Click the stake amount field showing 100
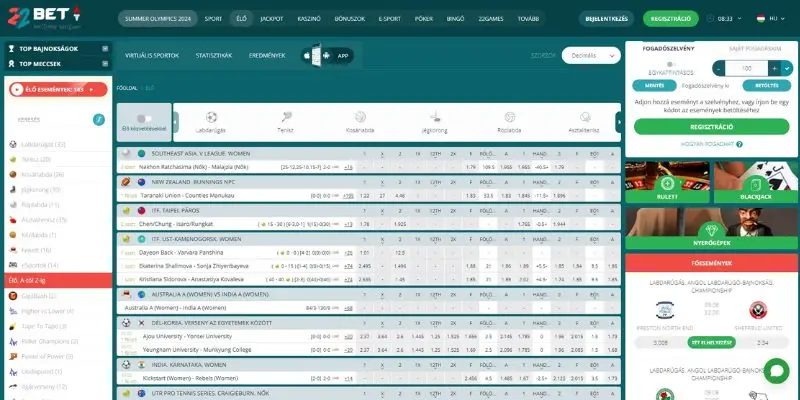The image size is (800, 400). [746, 68]
